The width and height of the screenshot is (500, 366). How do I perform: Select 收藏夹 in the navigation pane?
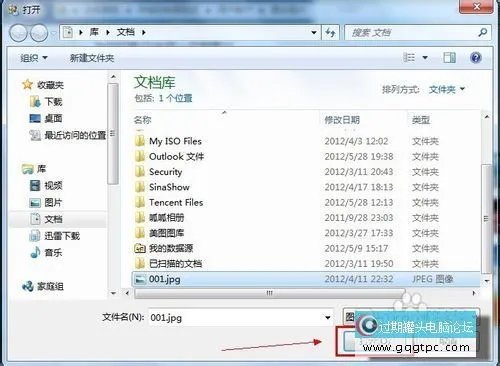(x=50, y=85)
